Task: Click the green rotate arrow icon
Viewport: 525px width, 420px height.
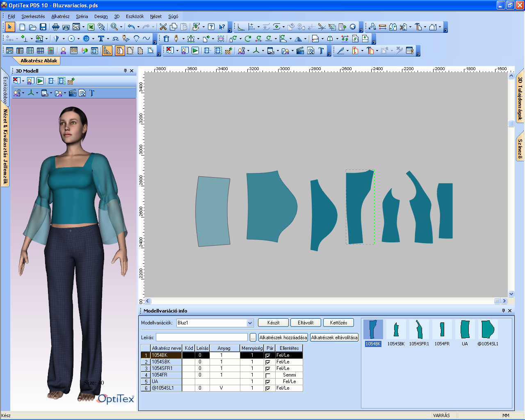Action: coord(248,39)
